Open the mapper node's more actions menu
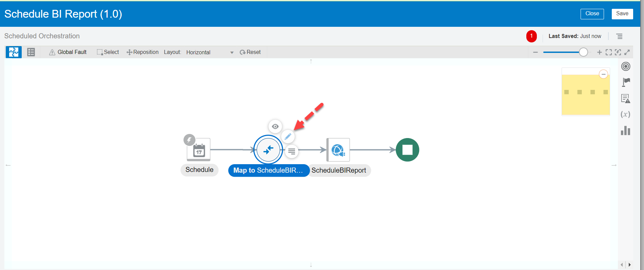644x270 pixels. point(292,151)
